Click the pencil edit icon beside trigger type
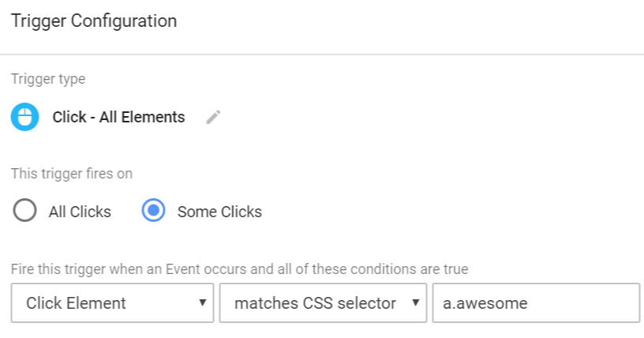 pyautogui.click(x=213, y=118)
